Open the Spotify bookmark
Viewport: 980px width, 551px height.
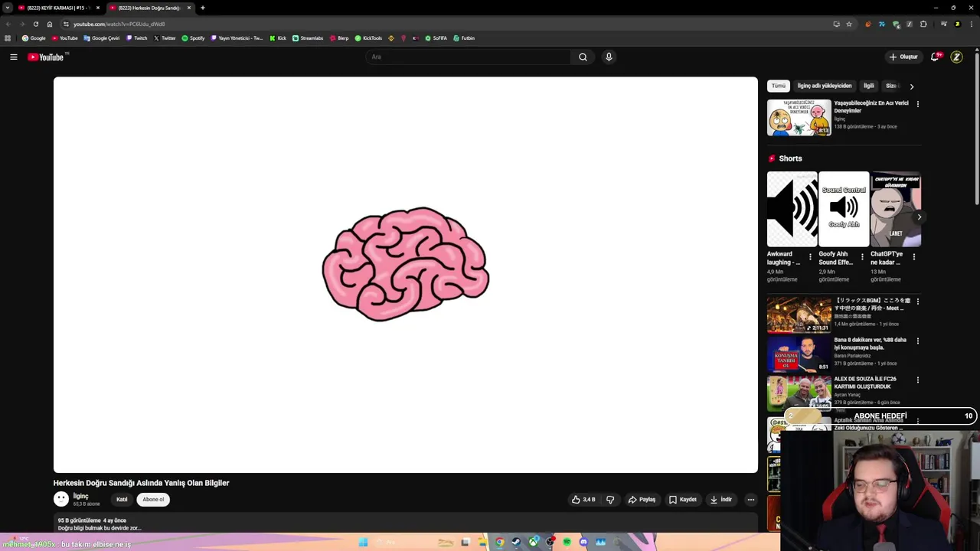pyautogui.click(x=194, y=38)
